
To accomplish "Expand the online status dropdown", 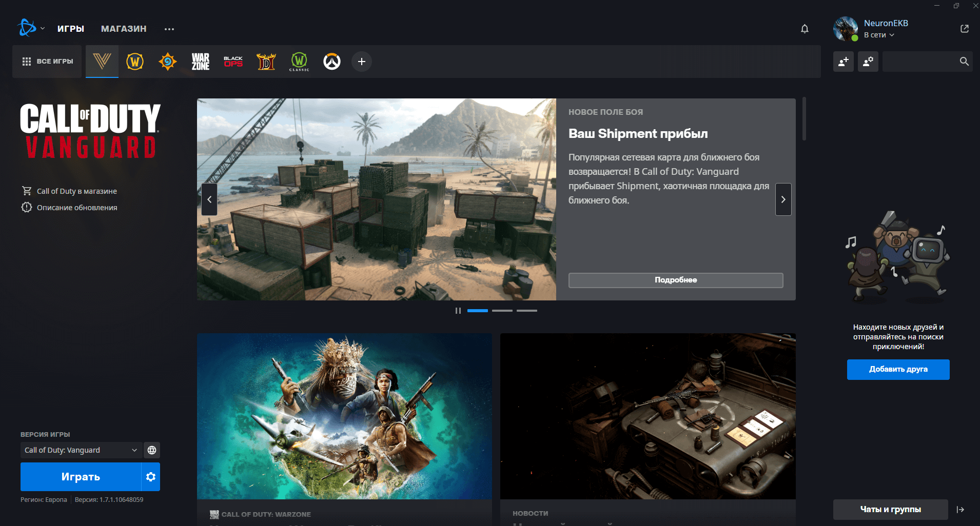I will tap(879, 35).
